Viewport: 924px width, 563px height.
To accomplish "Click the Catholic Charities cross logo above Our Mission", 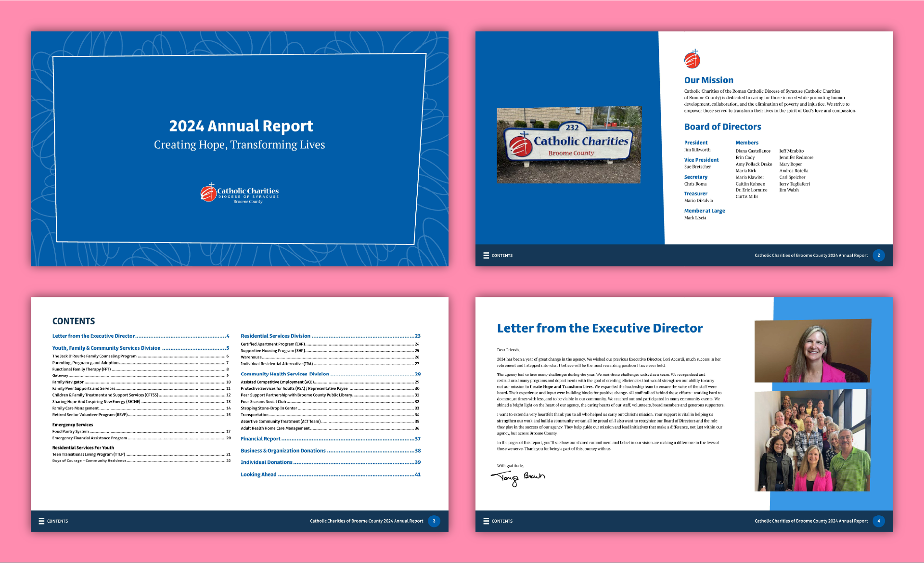I will [692, 59].
